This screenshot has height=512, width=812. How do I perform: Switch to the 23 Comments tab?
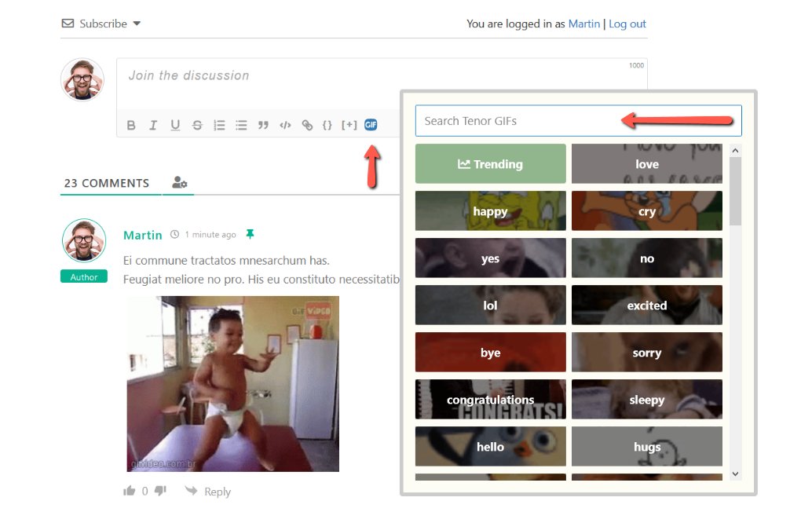pos(107,183)
